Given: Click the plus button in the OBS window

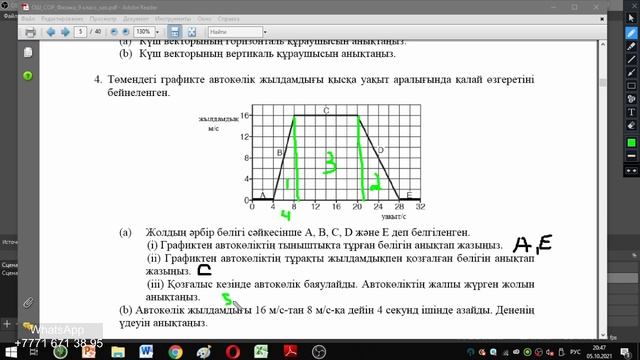Looking at the screenshot, I should coord(7,324).
